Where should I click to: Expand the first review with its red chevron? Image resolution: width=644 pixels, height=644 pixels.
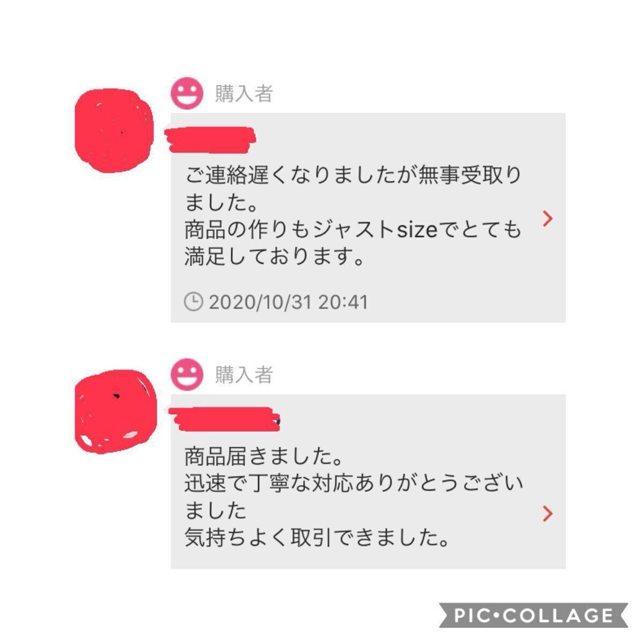click(547, 218)
